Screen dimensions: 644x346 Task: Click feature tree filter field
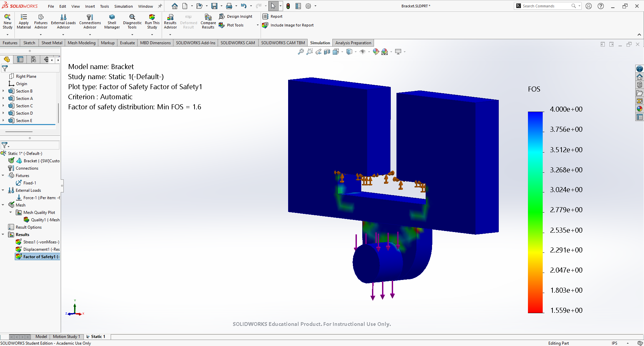point(30,68)
